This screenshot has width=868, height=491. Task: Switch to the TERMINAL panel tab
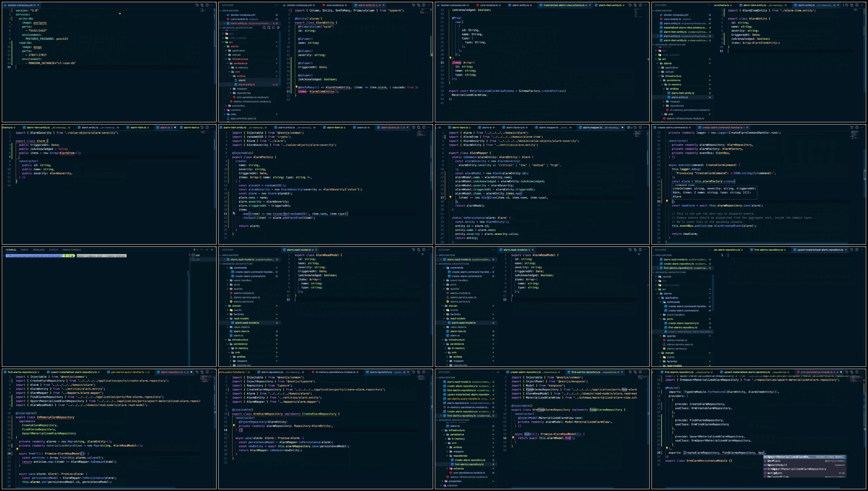[x=11, y=250]
